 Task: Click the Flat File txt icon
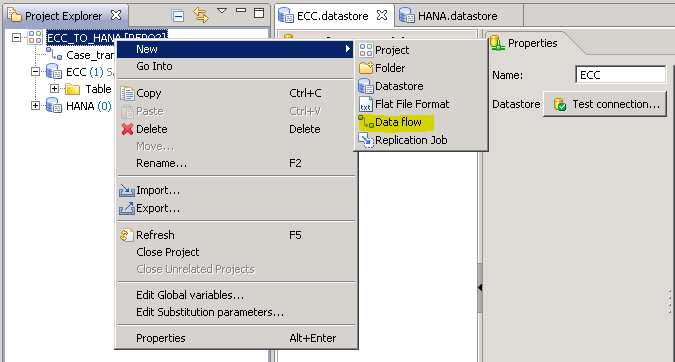pyautogui.click(x=365, y=104)
